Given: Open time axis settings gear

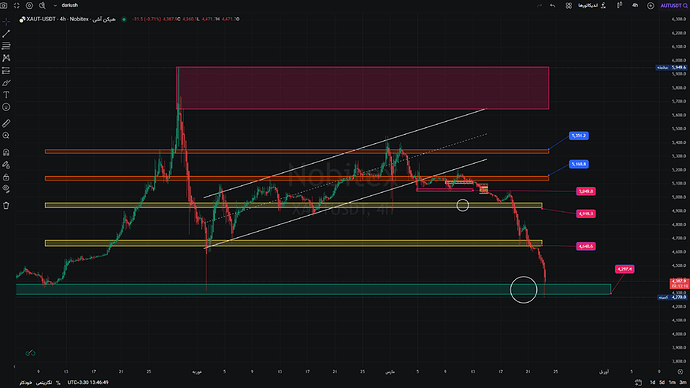Looking at the screenshot, I should click(680, 372).
